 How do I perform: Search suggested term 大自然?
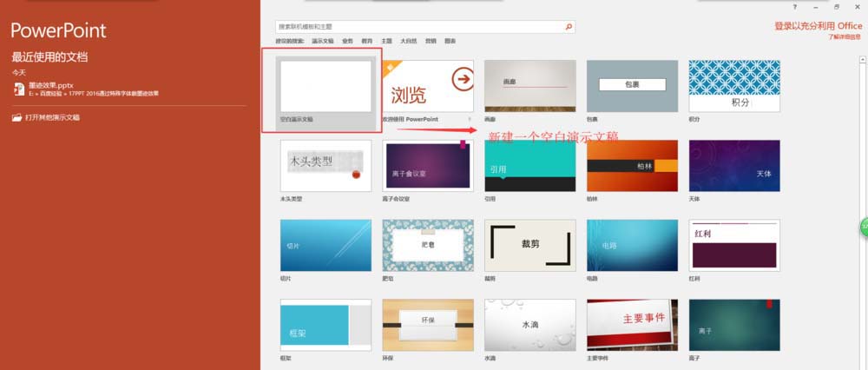(x=409, y=41)
